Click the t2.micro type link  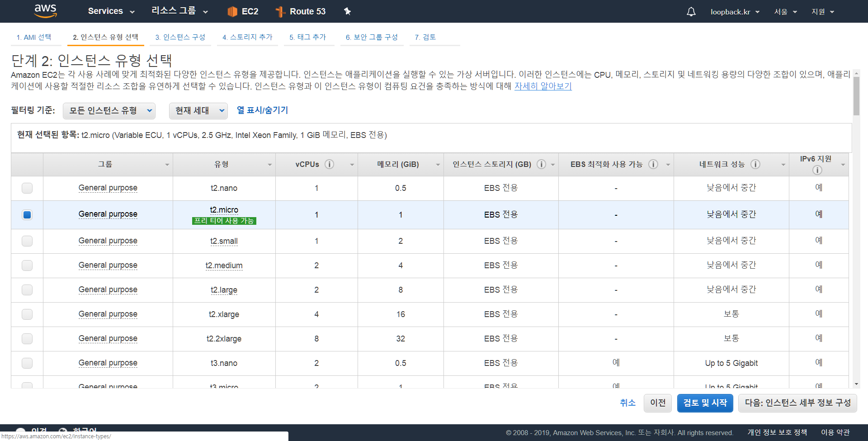[224, 210]
